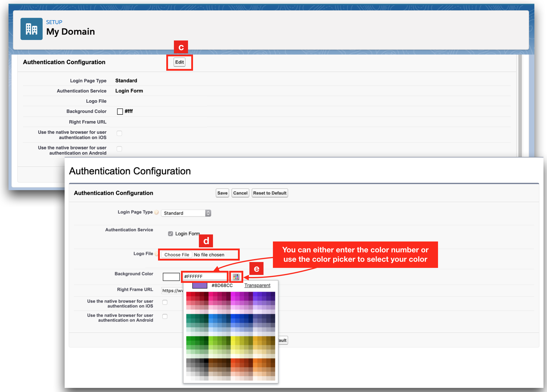Enable native browser authentication on iOS
Image resolution: width=547 pixels, height=392 pixels.
click(x=165, y=302)
